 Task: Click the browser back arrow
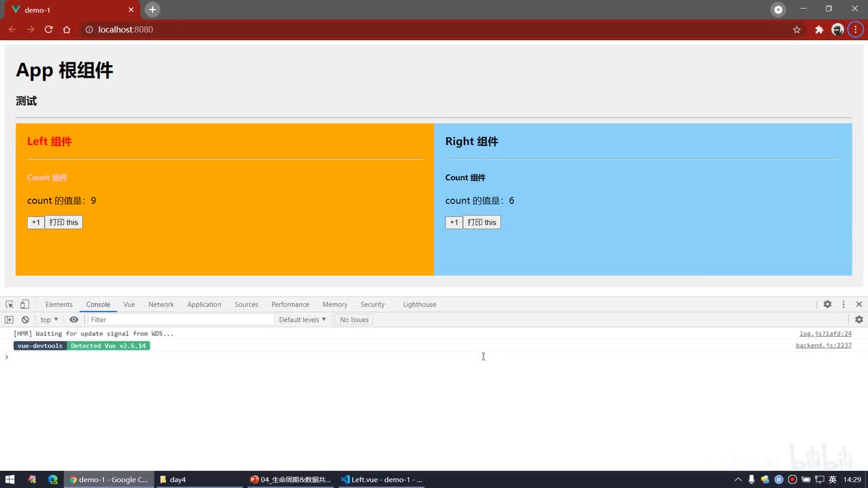tap(12, 29)
